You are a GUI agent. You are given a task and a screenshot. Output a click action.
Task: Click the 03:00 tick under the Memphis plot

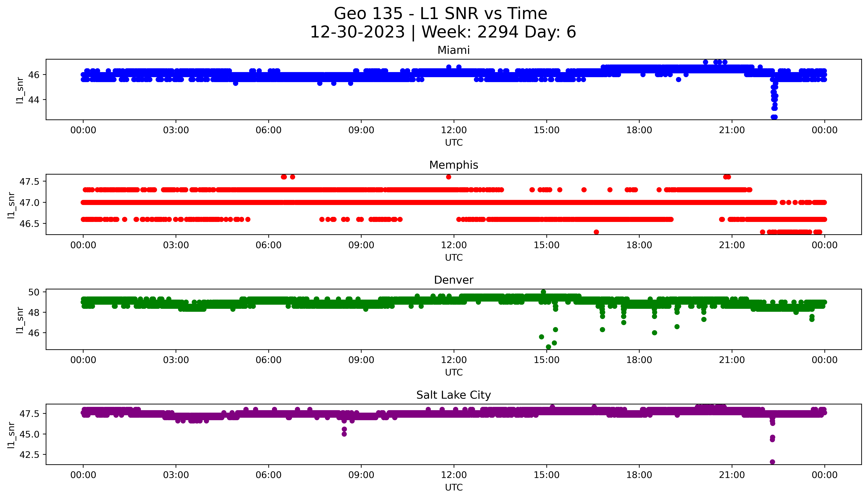(x=176, y=245)
